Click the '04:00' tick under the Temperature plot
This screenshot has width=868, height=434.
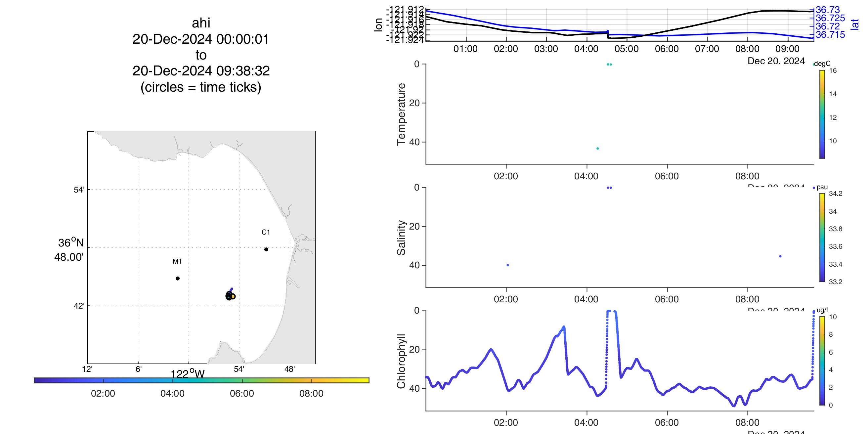[x=586, y=176]
